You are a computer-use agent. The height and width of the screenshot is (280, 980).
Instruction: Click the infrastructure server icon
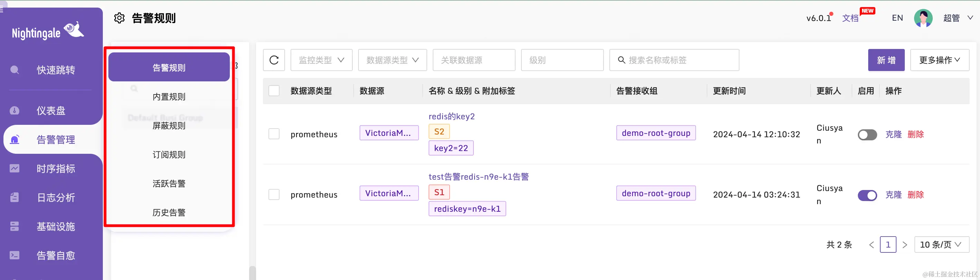(x=14, y=227)
